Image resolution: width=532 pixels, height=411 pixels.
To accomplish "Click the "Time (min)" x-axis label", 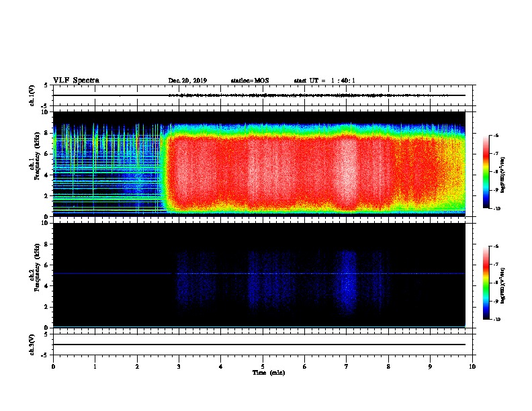I will pyautogui.click(x=269, y=373).
